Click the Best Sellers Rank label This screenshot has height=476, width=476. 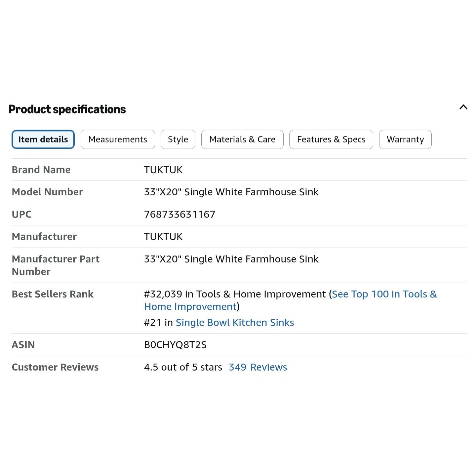pyautogui.click(x=53, y=294)
